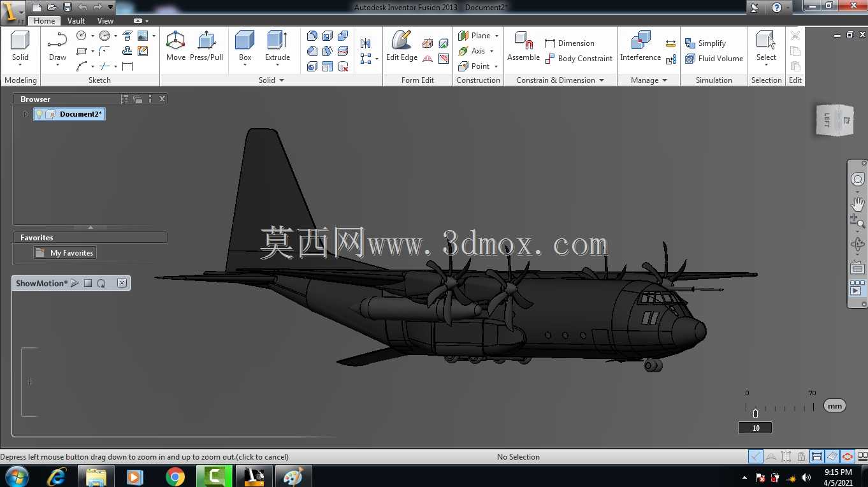Expand the Box primitives dropdown
The height and width of the screenshot is (487, 868).
tap(245, 65)
